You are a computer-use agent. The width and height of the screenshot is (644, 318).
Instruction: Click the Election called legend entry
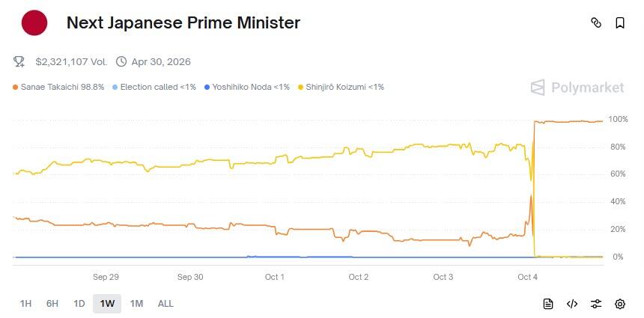coord(154,88)
